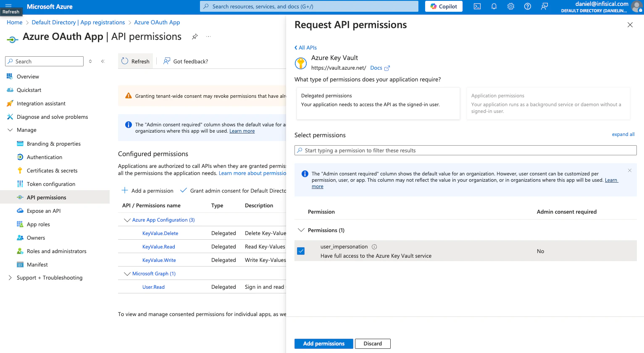Image resolution: width=644 pixels, height=353 pixels.
Task: Open Branding & properties
Action: click(54, 144)
